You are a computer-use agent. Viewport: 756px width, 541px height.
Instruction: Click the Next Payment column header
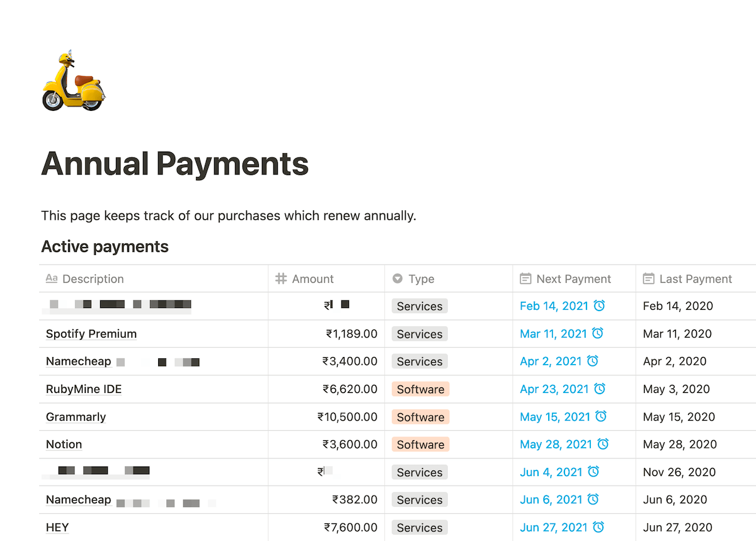click(573, 278)
